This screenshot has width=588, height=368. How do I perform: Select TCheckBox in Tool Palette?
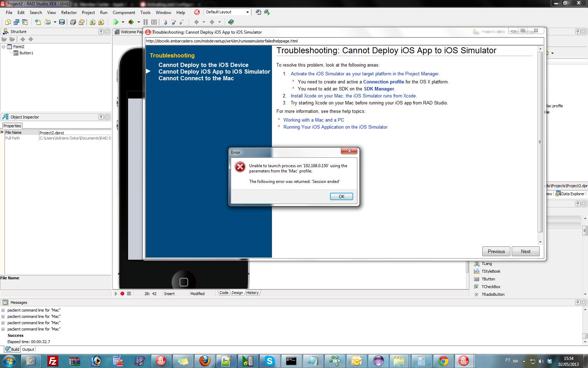coord(491,287)
